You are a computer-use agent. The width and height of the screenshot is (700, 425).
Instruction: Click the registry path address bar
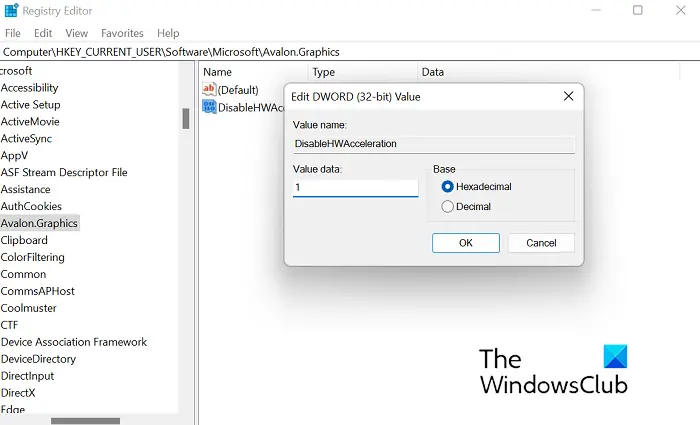[350, 52]
